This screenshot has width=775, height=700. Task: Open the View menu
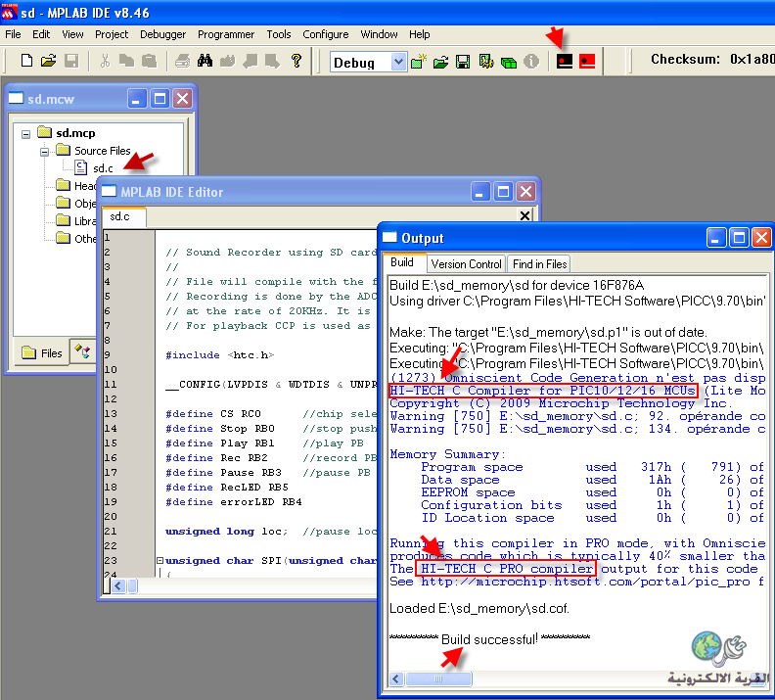point(72,34)
